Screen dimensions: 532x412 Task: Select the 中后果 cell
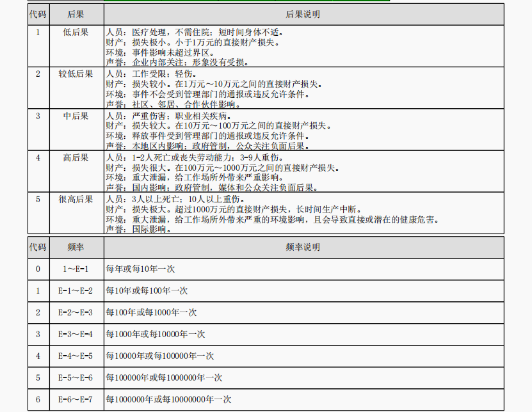(77, 129)
